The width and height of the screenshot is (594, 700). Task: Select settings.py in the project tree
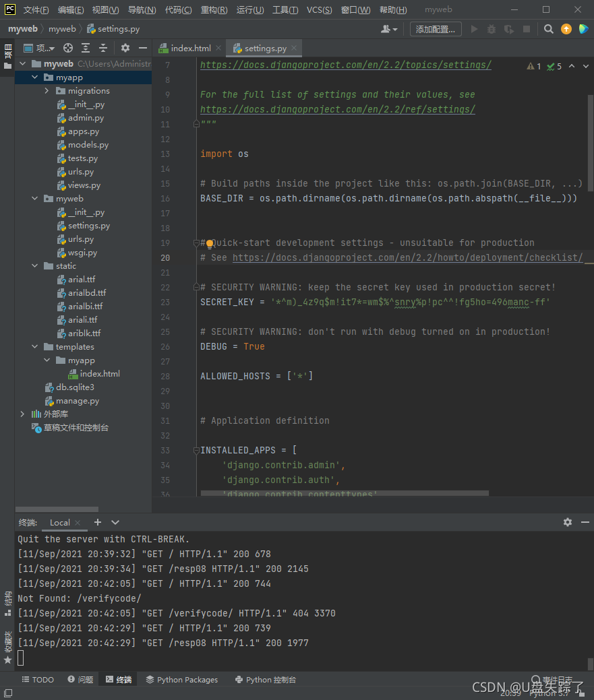pyautogui.click(x=88, y=226)
